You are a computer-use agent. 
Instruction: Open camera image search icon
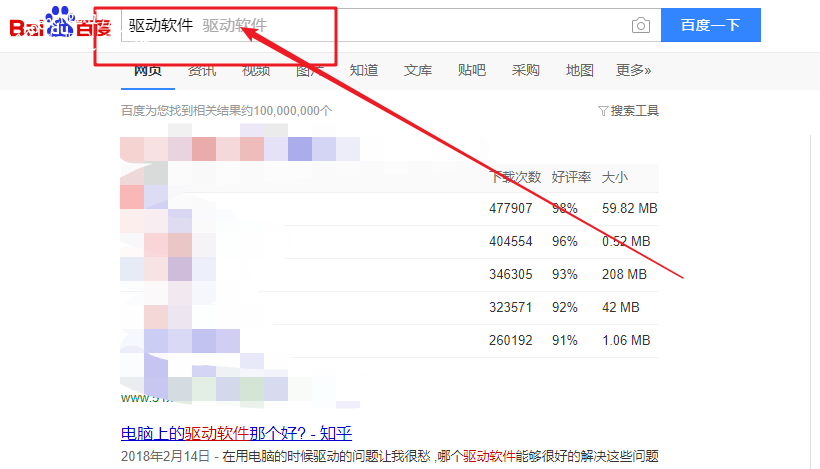pyautogui.click(x=641, y=25)
